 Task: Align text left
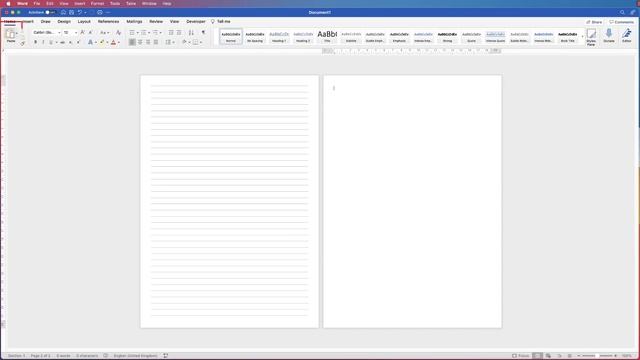[x=132, y=42]
